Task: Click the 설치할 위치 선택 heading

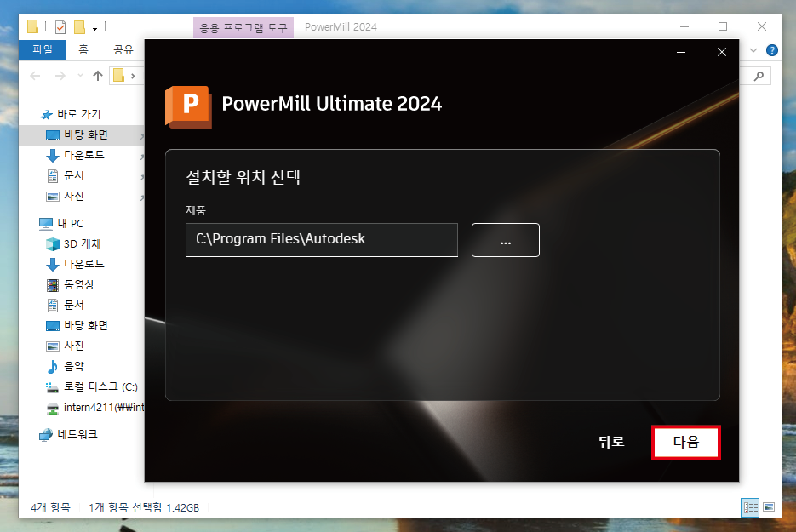Action: coord(243,177)
